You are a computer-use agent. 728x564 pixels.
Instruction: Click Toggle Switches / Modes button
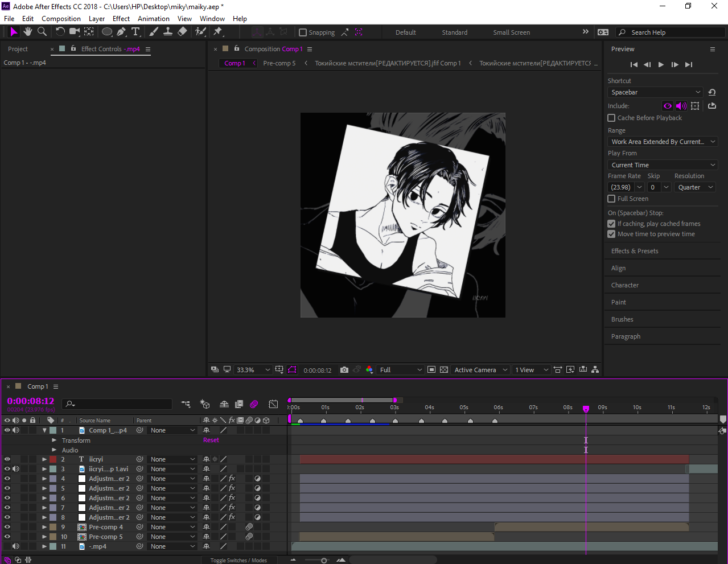[x=238, y=561]
